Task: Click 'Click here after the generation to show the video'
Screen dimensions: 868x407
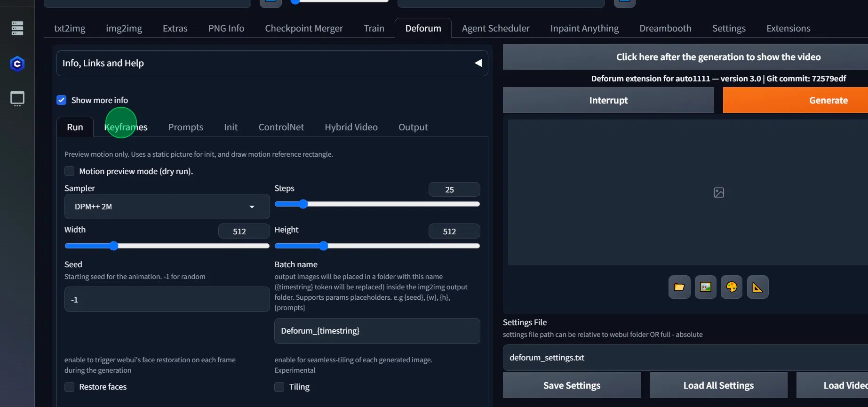Action: (685, 57)
